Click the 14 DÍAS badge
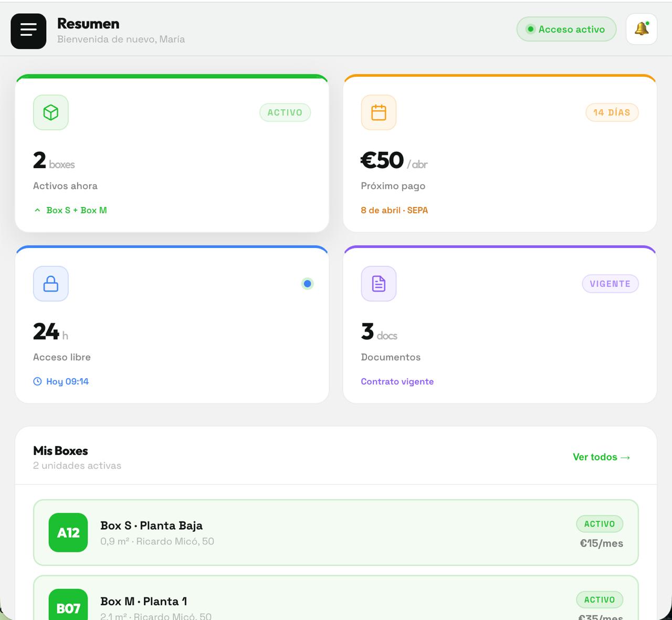672x620 pixels. click(612, 112)
